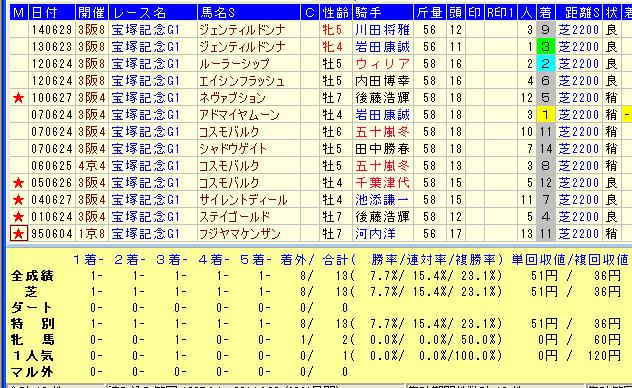The height and width of the screenshot is (388, 632).
Task: Click the 単回収値/複回収値 summary heading
Action: (x=570, y=260)
